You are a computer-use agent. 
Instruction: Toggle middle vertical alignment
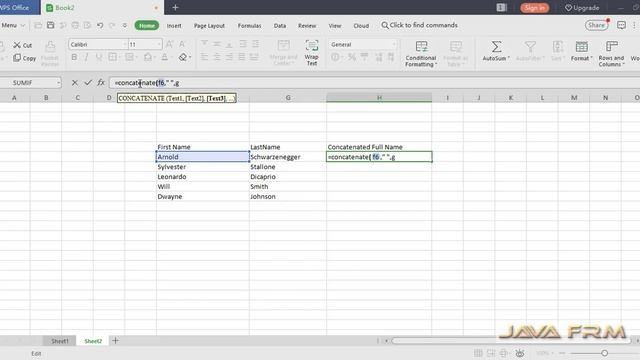click(x=217, y=44)
